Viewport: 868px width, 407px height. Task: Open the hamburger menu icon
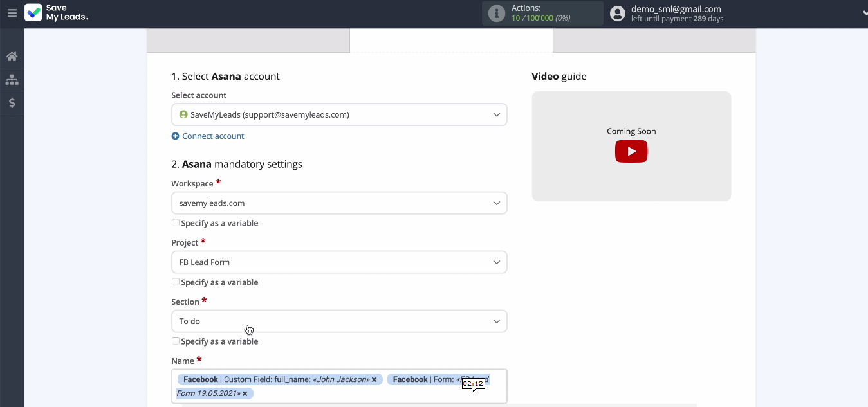point(12,13)
